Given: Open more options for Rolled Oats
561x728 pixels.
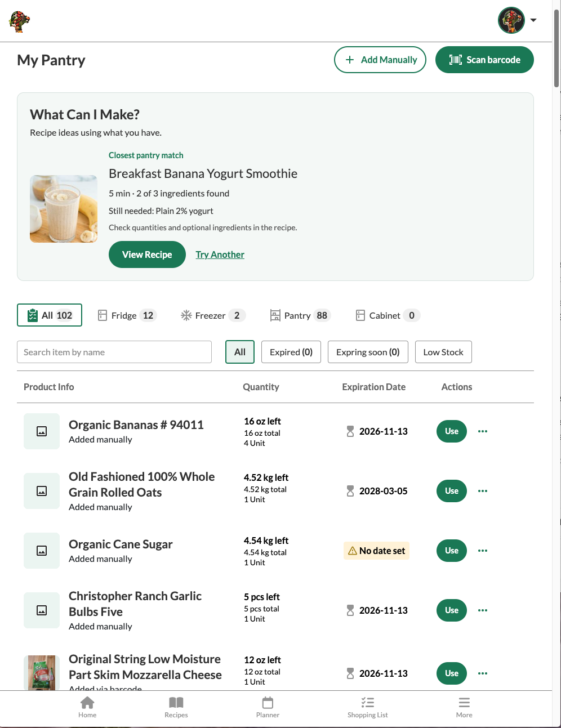Looking at the screenshot, I should click(483, 491).
